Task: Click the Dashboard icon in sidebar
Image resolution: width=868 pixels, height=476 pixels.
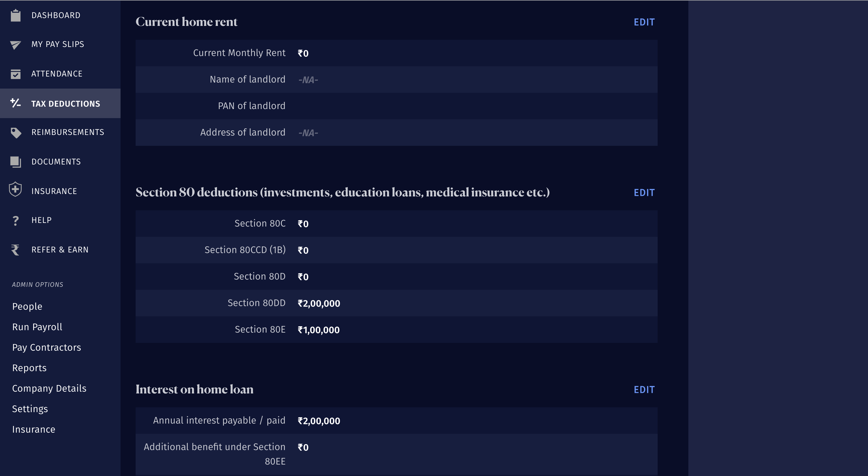Action: tap(16, 15)
